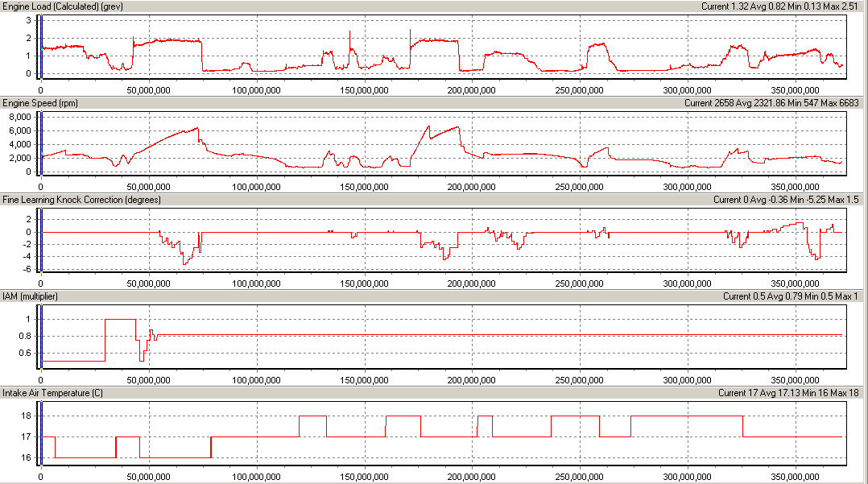Viewport: 868px width, 484px height.
Task: Click the 8,000 y-axis label on Engine Speed
Action: coord(19,117)
